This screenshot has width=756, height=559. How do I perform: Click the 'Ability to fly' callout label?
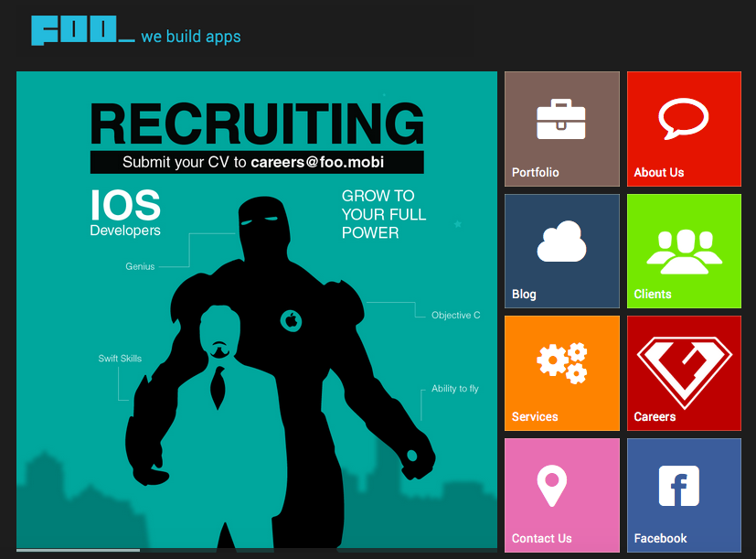pos(454,389)
